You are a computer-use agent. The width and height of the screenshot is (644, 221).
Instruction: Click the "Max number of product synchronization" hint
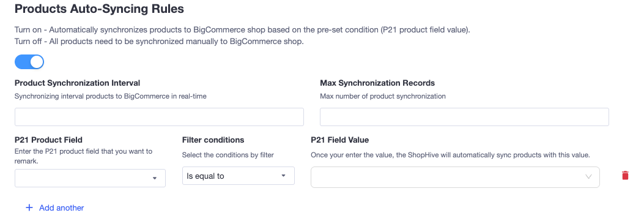pos(383,97)
